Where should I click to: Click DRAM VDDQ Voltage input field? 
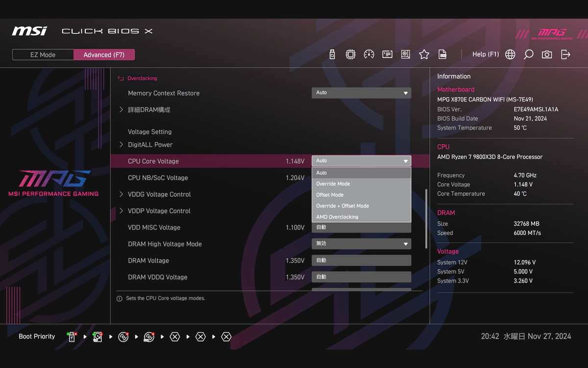click(361, 277)
